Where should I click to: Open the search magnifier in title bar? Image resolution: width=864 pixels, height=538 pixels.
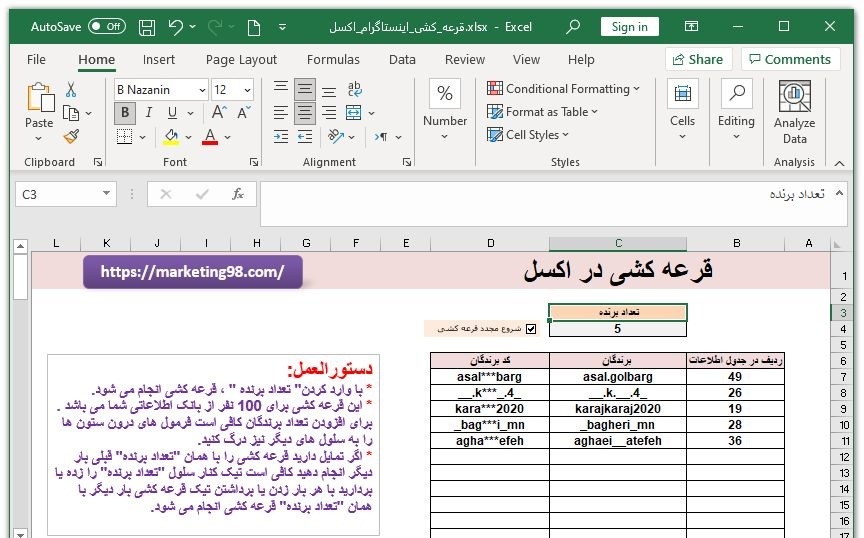[x=573, y=26]
